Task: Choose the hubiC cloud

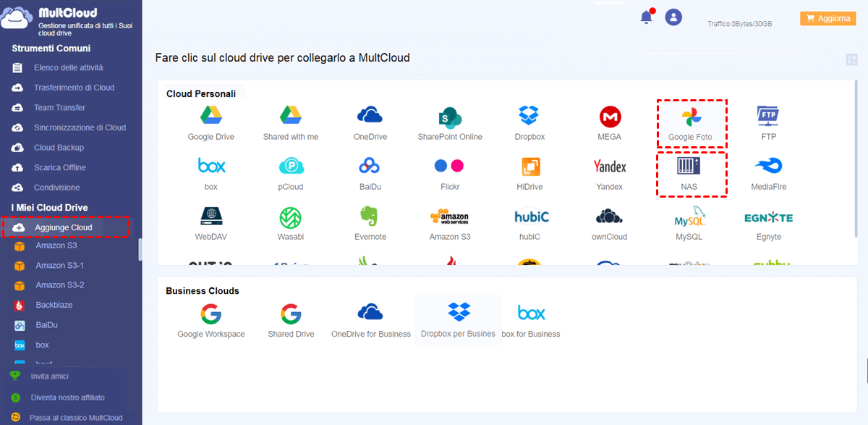Action: pos(532,216)
